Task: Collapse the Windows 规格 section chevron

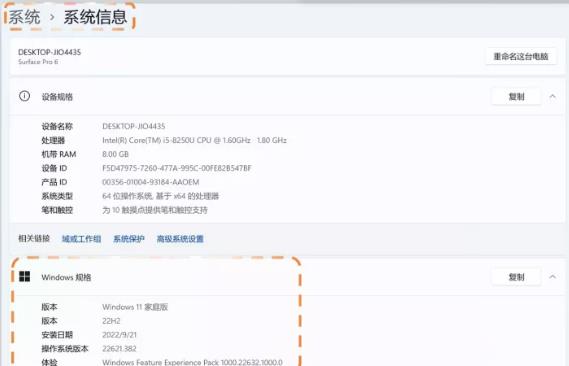Action: [552, 277]
